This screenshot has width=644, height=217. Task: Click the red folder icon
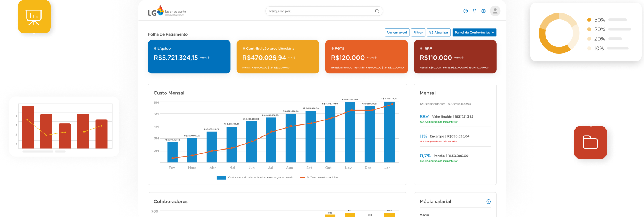tap(591, 142)
